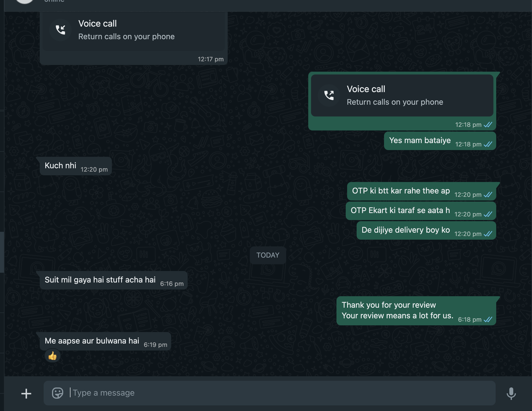Click the outgoing voice call icon
This screenshot has width=532, height=411.
(329, 95)
